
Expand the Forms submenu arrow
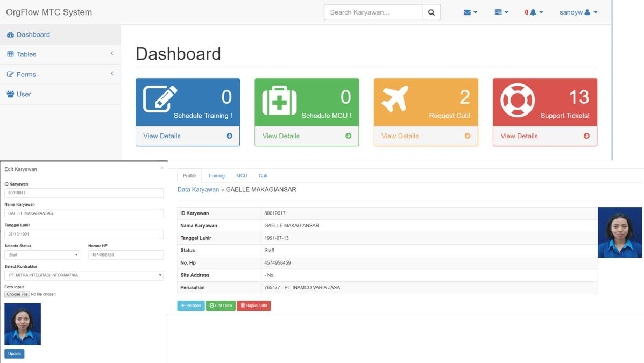pos(112,74)
